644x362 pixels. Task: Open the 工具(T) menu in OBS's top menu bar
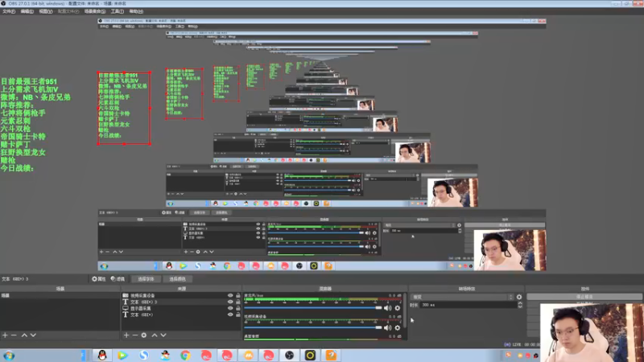coord(117,11)
